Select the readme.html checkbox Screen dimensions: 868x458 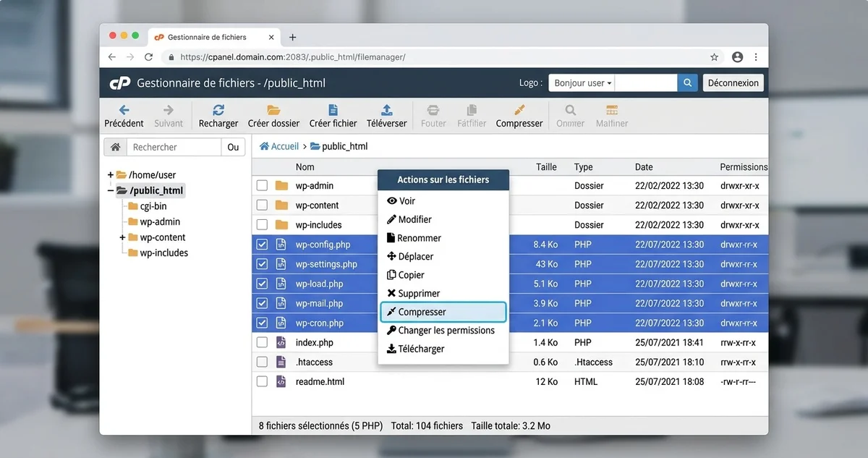click(262, 381)
